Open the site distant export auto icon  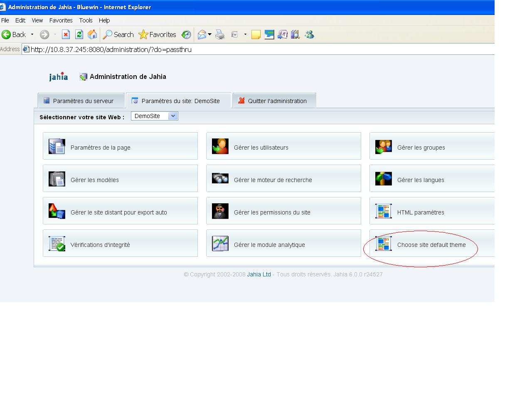pos(57,211)
